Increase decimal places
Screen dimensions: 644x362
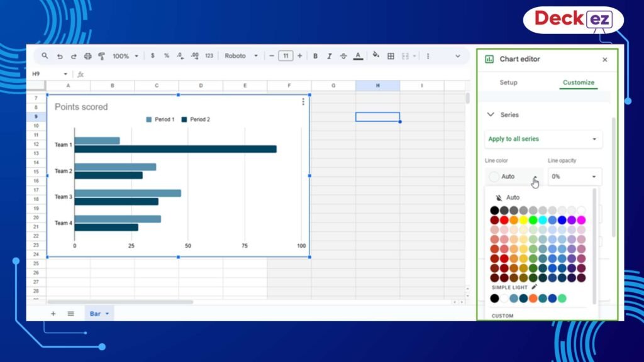click(196, 56)
